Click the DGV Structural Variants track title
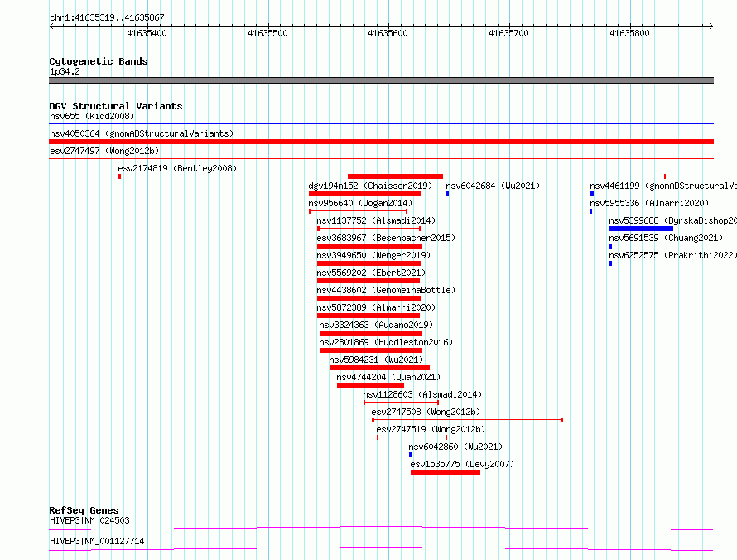This screenshot has height=560, width=737. point(116,106)
